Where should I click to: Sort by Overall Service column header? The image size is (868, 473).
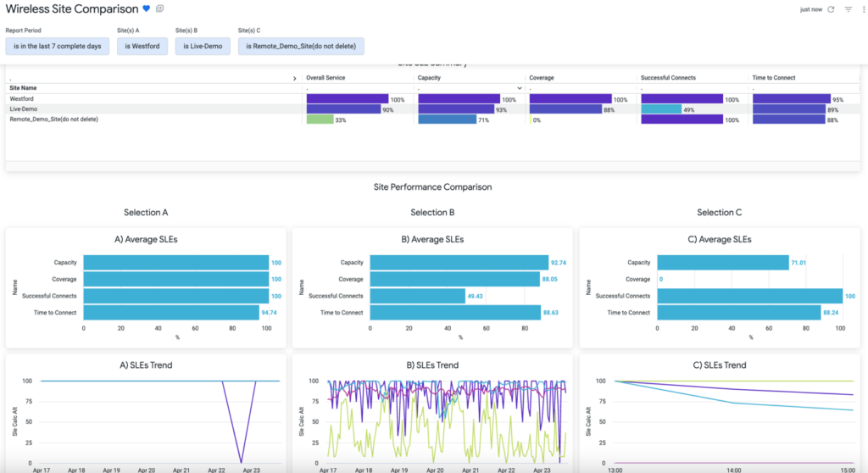[325, 78]
